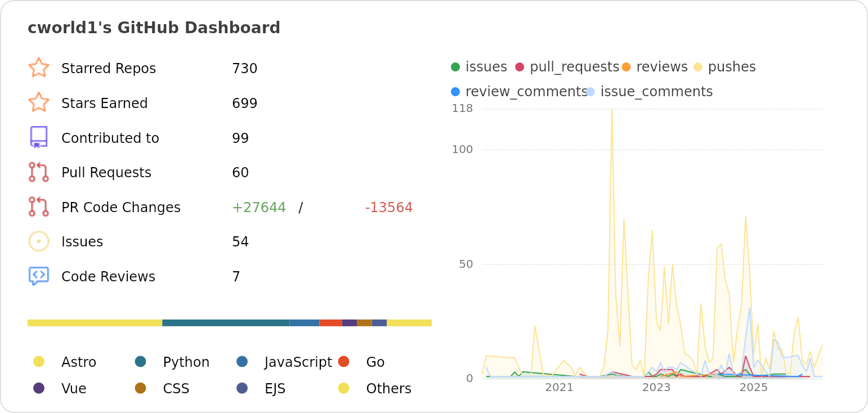Click the Starred Repos star icon

click(x=39, y=68)
